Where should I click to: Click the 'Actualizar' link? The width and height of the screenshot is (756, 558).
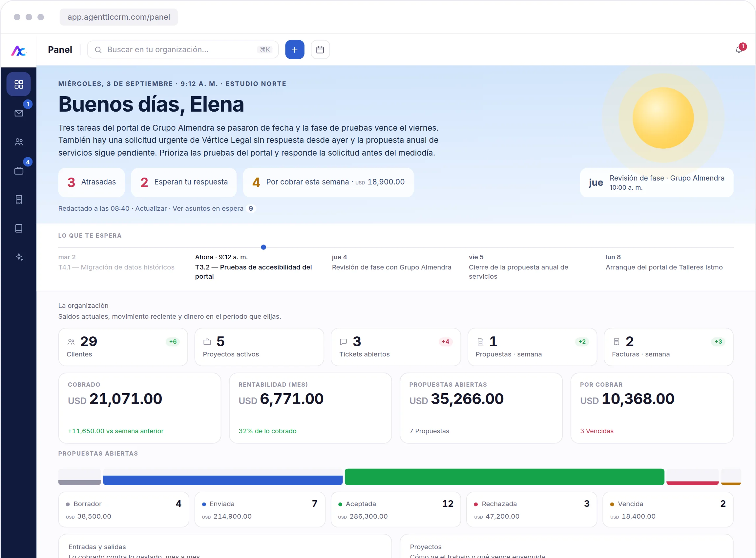(151, 208)
